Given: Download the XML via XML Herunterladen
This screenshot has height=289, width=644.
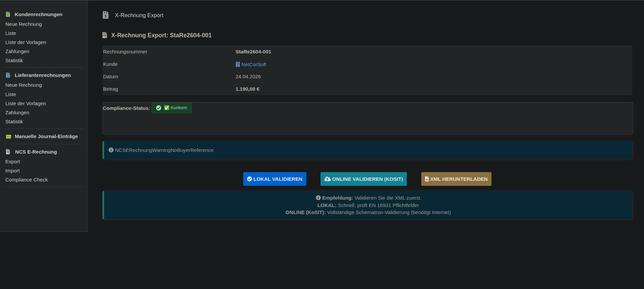Looking at the screenshot, I should tap(456, 179).
